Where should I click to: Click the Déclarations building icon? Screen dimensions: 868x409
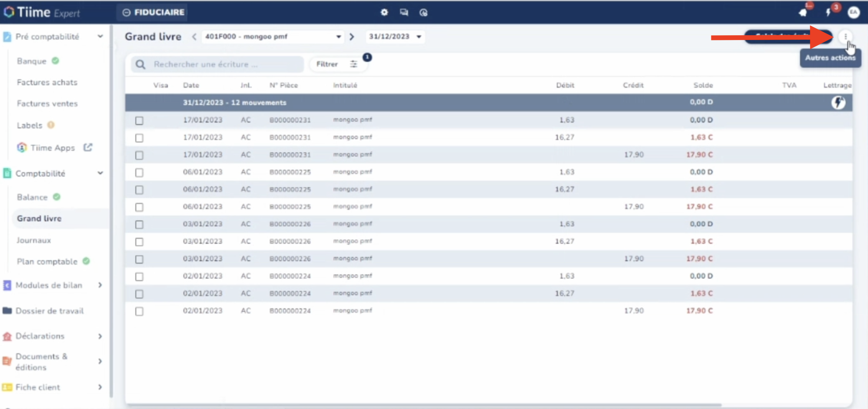(7, 336)
